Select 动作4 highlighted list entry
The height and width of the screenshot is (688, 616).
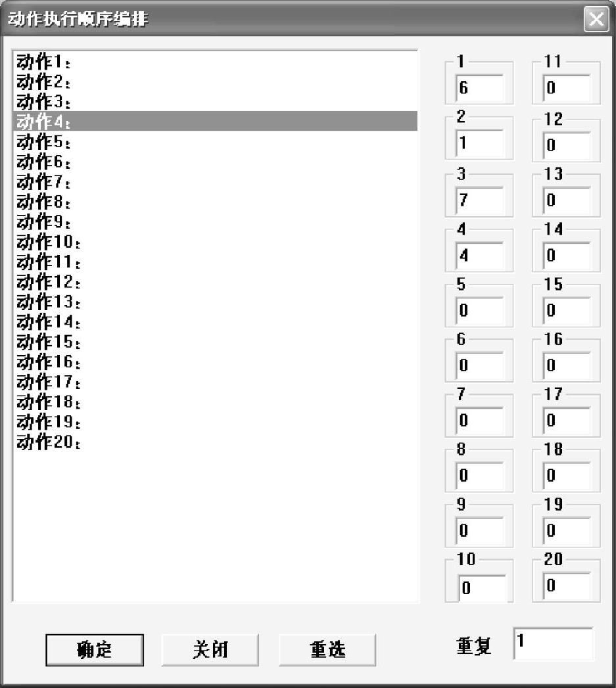click(x=215, y=121)
